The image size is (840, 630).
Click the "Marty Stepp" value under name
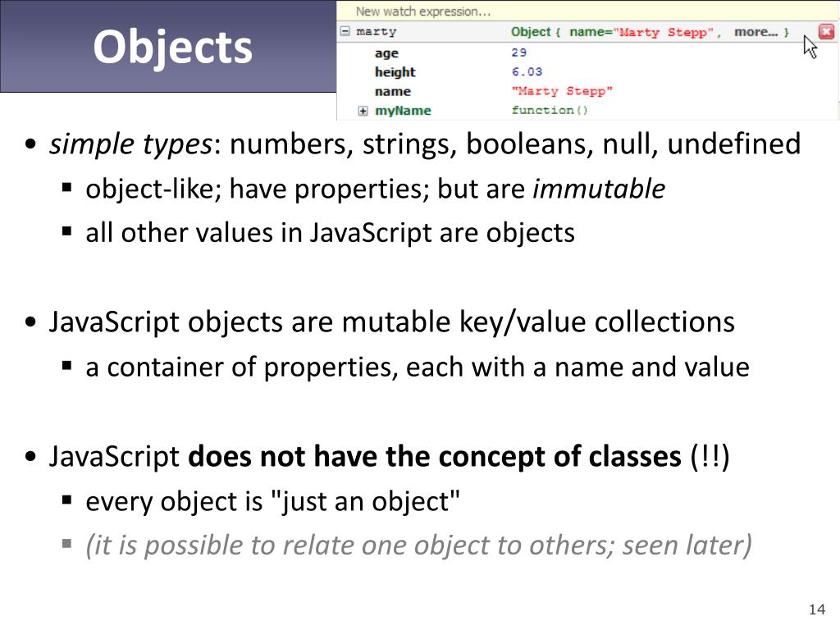coord(562,91)
